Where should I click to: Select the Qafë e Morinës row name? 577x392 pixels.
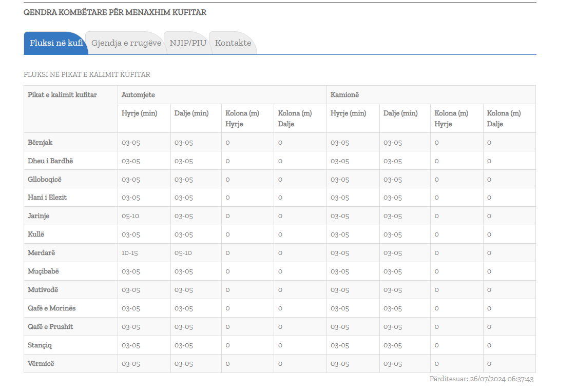click(51, 308)
